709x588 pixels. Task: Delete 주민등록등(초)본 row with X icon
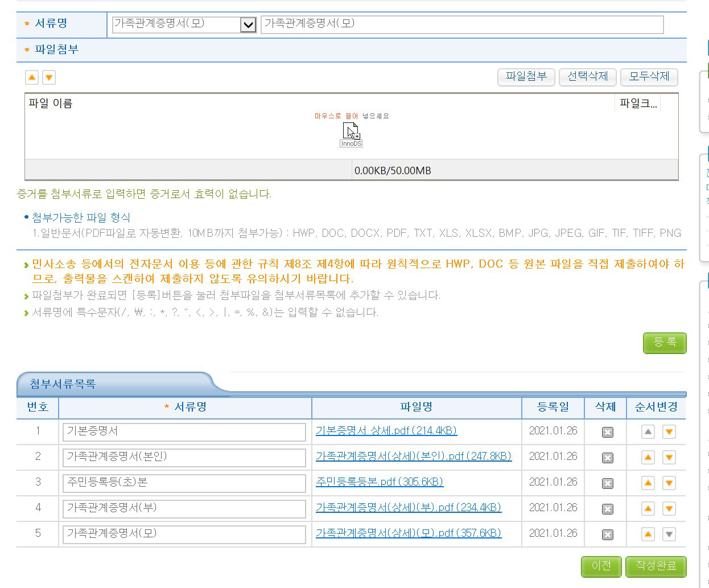[608, 483]
